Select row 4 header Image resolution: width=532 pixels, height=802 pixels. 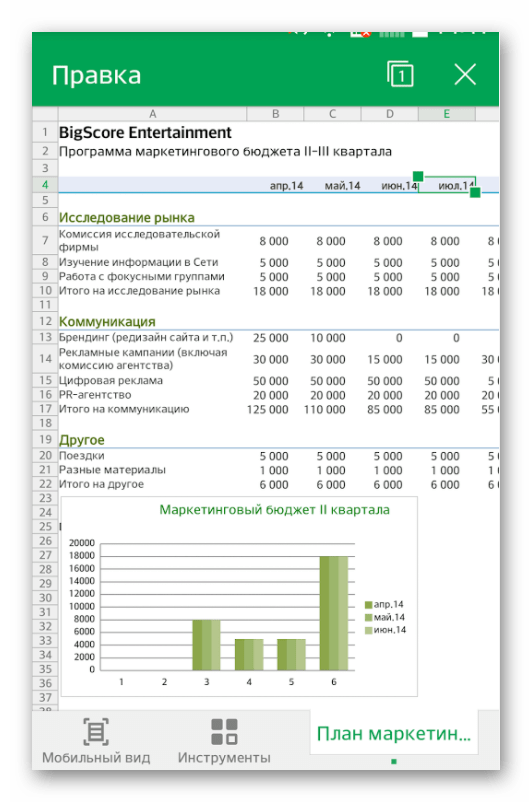coord(45,185)
